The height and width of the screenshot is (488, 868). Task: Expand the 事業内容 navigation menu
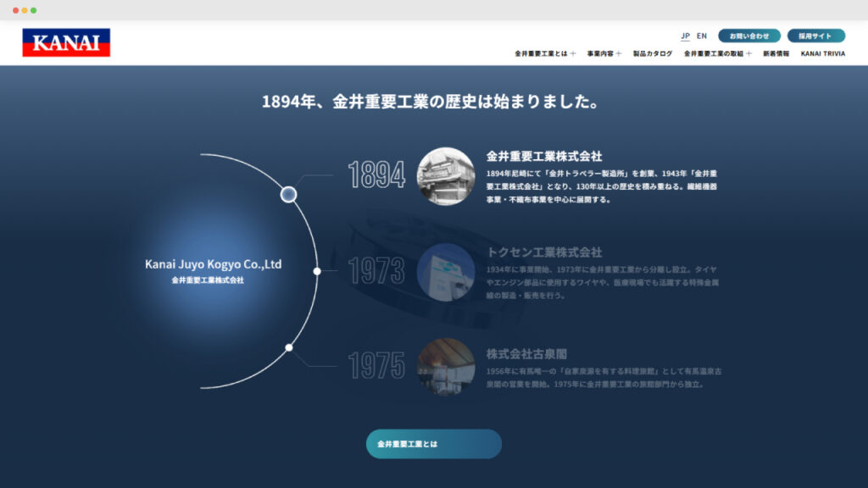point(604,53)
